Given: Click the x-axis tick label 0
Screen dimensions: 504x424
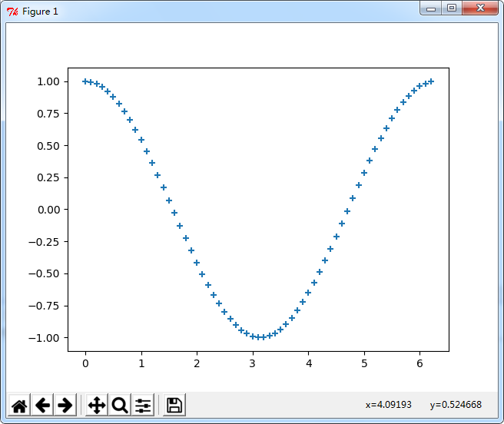Looking at the screenshot, I should click(85, 363).
